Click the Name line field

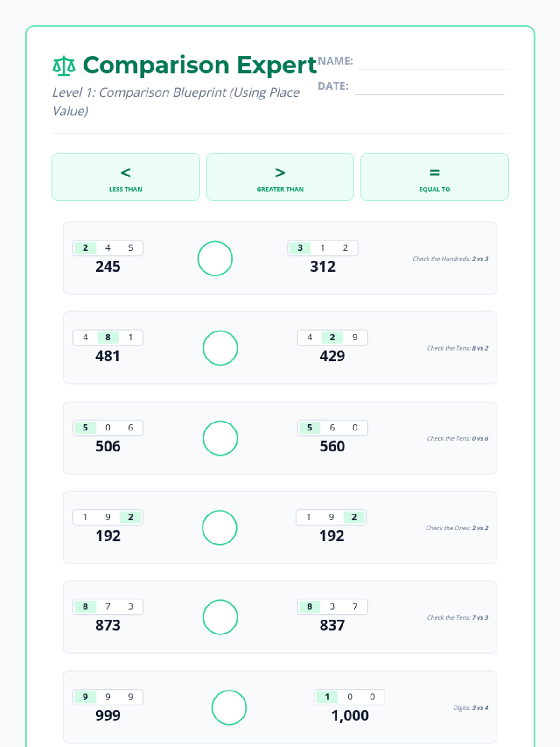point(434,63)
